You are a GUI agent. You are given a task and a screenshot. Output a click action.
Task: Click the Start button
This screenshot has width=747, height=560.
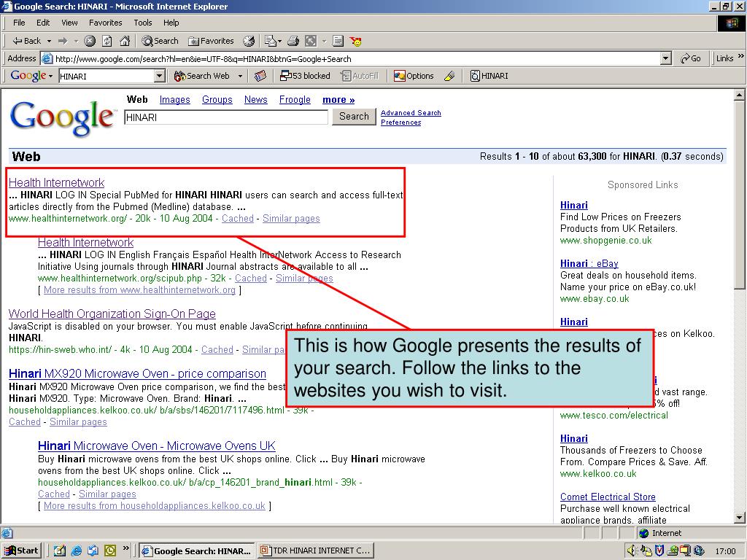pyautogui.click(x=21, y=551)
